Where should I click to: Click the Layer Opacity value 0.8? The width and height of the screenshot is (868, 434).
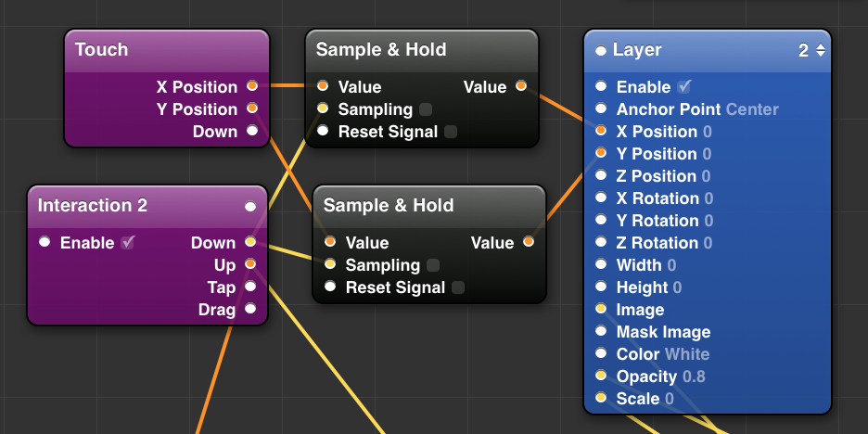coord(694,377)
